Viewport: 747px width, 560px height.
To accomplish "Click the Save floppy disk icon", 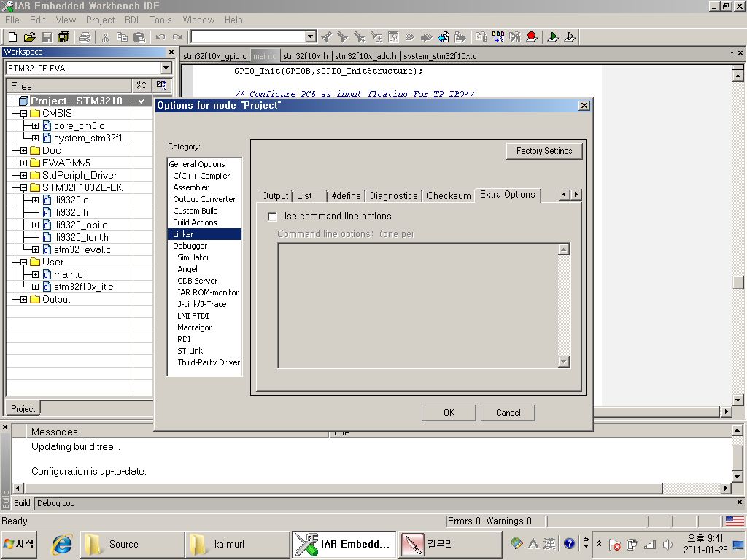I will pos(47,36).
